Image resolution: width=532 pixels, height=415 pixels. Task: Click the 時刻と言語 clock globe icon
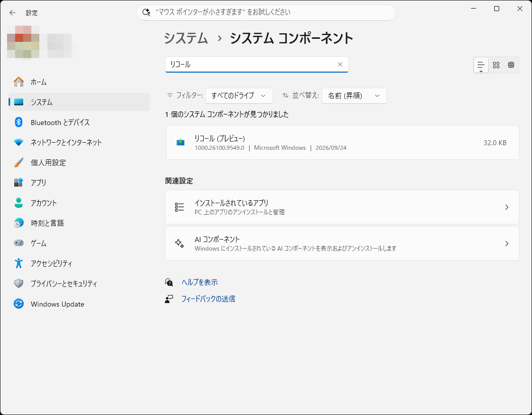pyautogui.click(x=19, y=223)
